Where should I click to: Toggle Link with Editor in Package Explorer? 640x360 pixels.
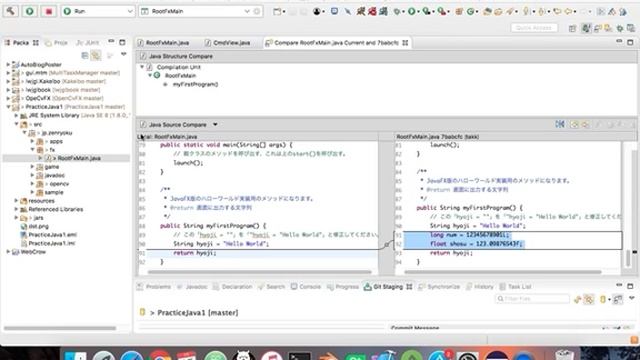click(96, 55)
